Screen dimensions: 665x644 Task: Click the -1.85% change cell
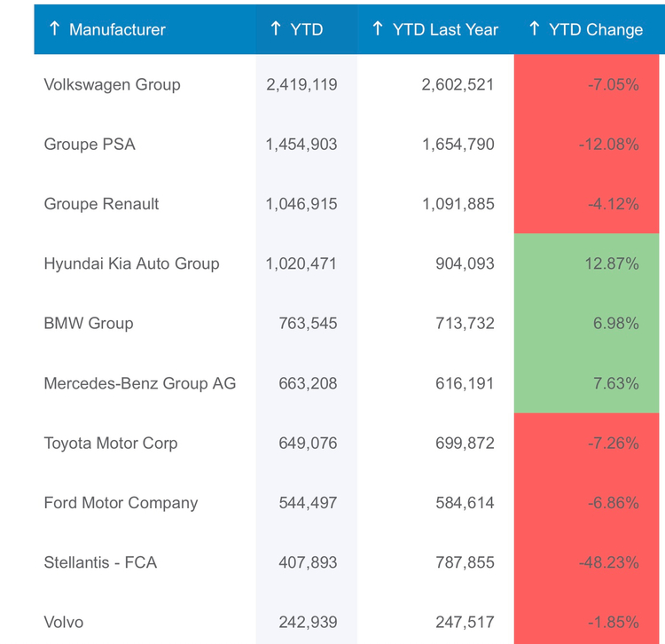pos(587,618)
